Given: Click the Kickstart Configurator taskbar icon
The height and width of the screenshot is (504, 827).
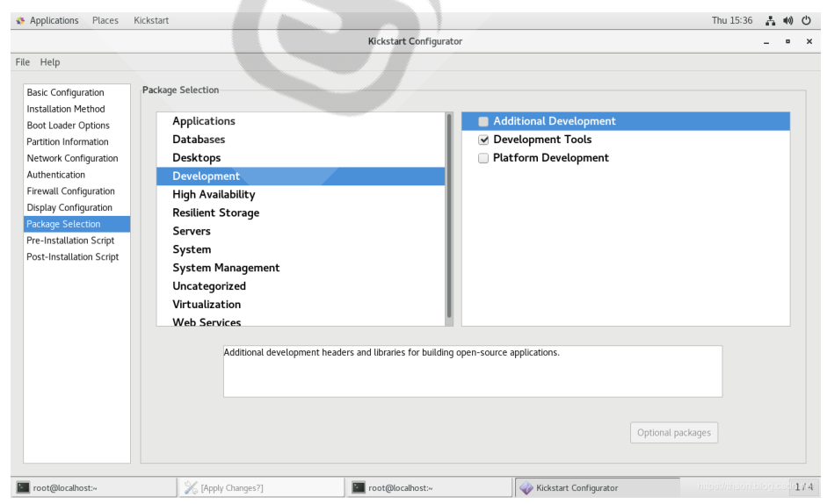Looking at the screenshot, I should [x=526, y=487].
